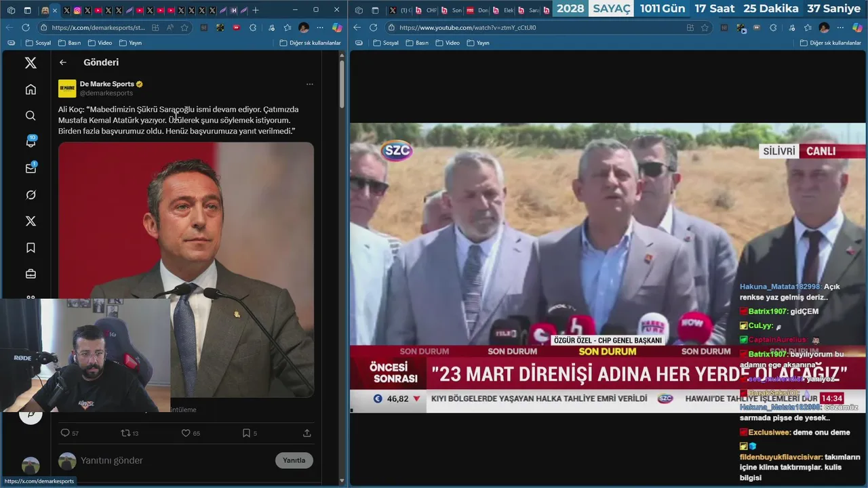The height and width of the screenshot is (488, 868).
Task: Expand Basın bookmark folder in X window
Action: [x=70, y=43]
